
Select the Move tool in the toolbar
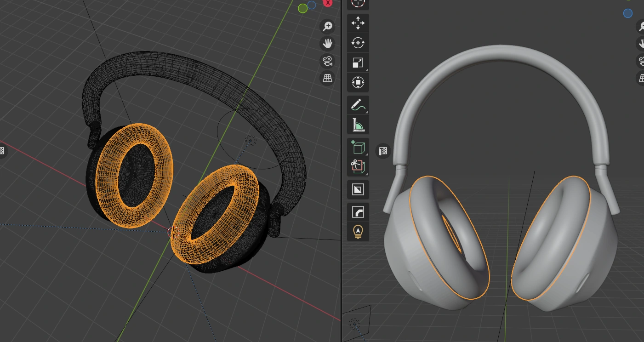358,23
